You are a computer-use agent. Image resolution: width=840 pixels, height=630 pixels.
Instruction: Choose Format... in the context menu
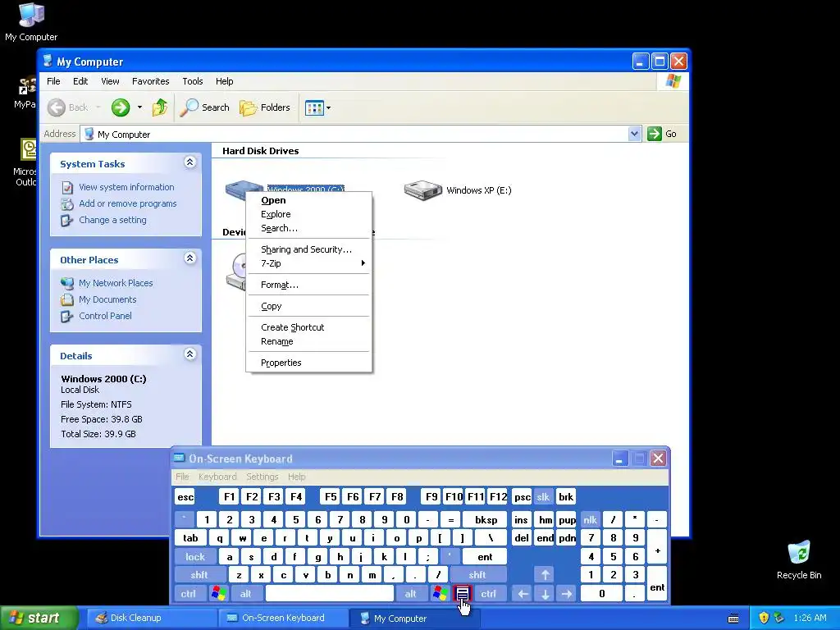308,285
